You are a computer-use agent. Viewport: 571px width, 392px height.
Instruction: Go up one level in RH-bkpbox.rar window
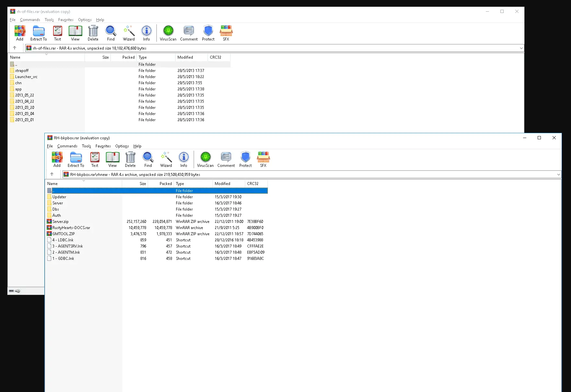point(52,174)
